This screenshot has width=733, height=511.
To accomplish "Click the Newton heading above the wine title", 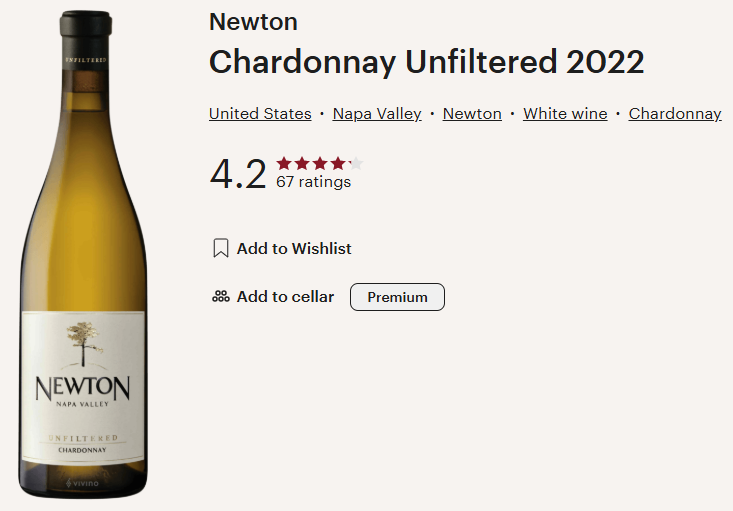I will click(253, 22).
